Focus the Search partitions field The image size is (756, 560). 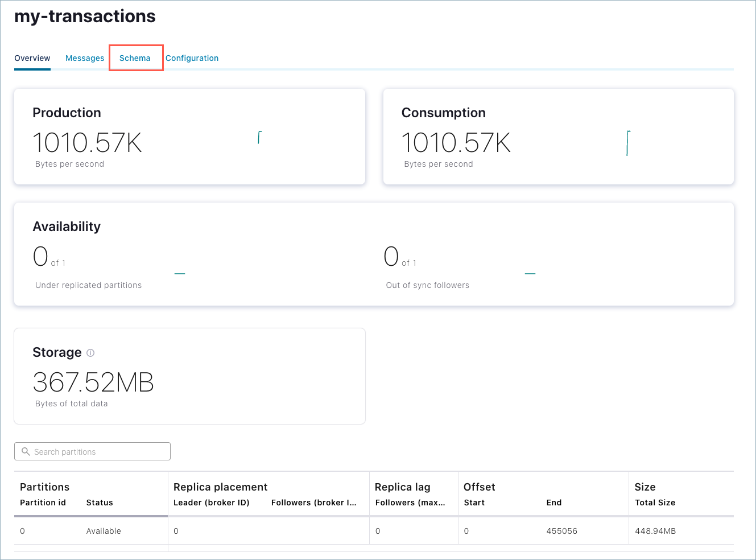[x=100, y=451]
